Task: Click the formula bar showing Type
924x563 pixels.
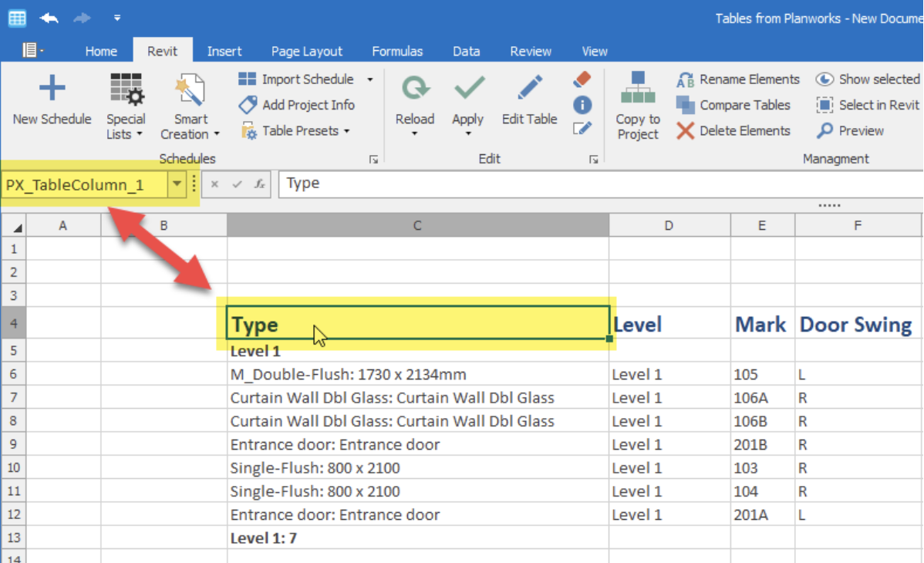Action: click(600, 184)
